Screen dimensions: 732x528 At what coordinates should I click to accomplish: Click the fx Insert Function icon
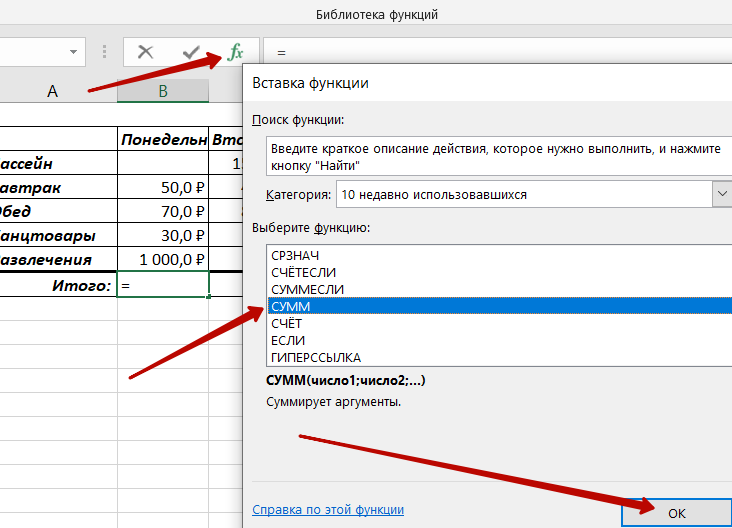[236, 52]
